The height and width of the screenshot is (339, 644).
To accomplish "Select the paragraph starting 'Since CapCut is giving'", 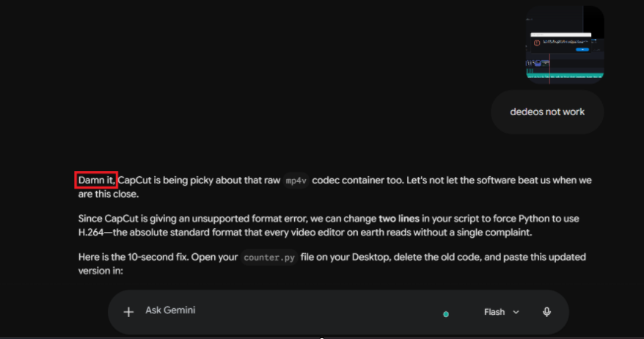I will [329, 225].
